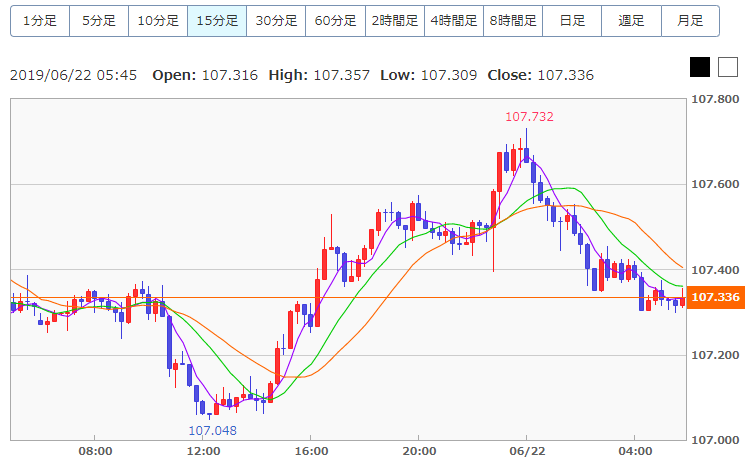752x463 pixels.
Task: Click the 16:00 time axis label
Action: click(311, 451)
